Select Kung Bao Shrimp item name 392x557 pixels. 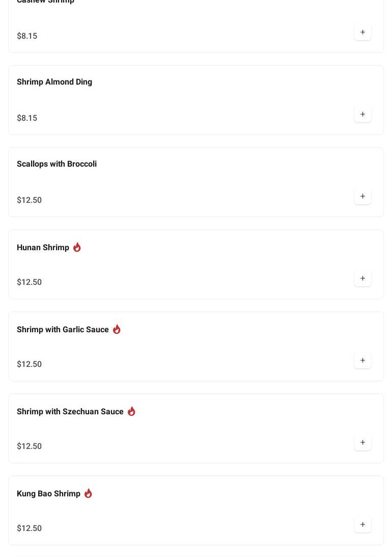(48, 494)
